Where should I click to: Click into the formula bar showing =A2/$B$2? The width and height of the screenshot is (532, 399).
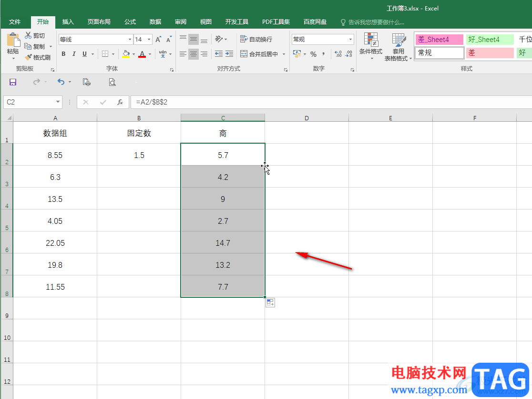[x=331, y=102]
